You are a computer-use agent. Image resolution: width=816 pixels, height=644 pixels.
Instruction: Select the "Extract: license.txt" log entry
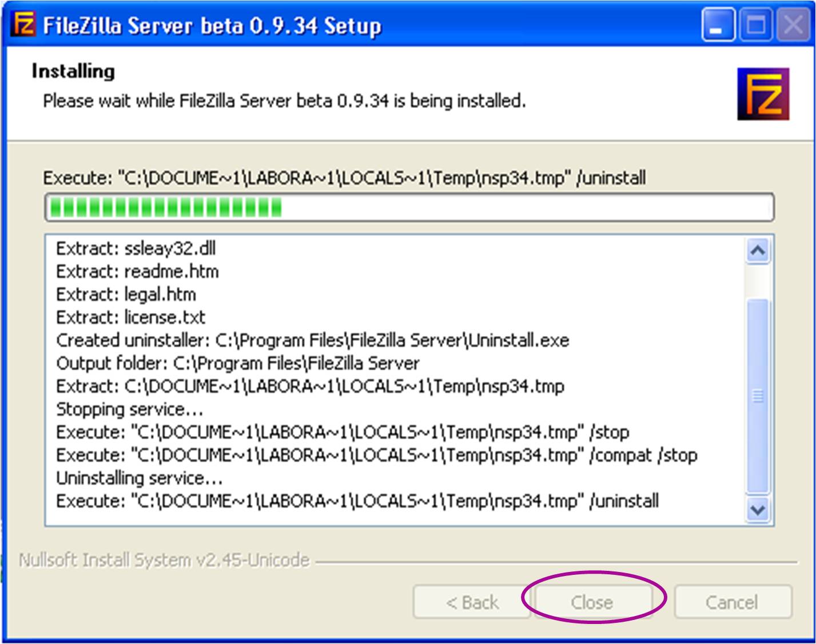(130, 317)
